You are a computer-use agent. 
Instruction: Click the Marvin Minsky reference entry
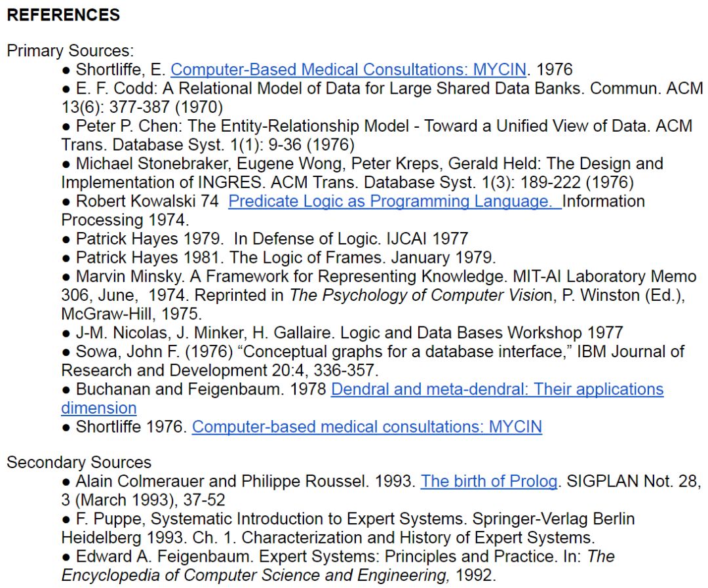(379, 295)
